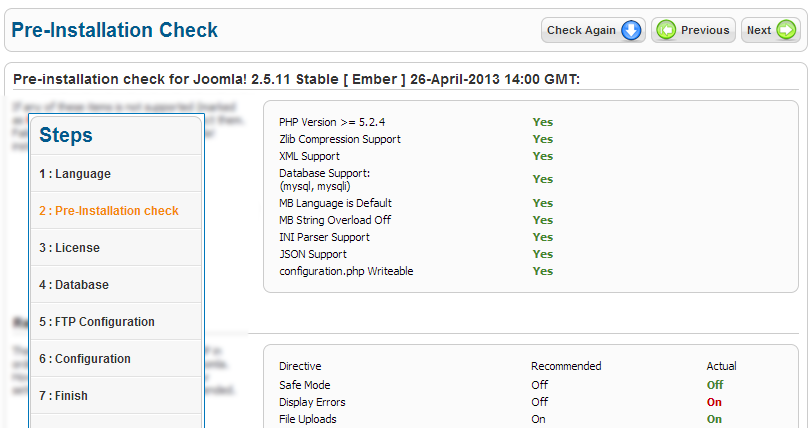This screenshot has width=812, height=428.
Task: Open step 7 : Finish
Action: (x=116, y=395)
